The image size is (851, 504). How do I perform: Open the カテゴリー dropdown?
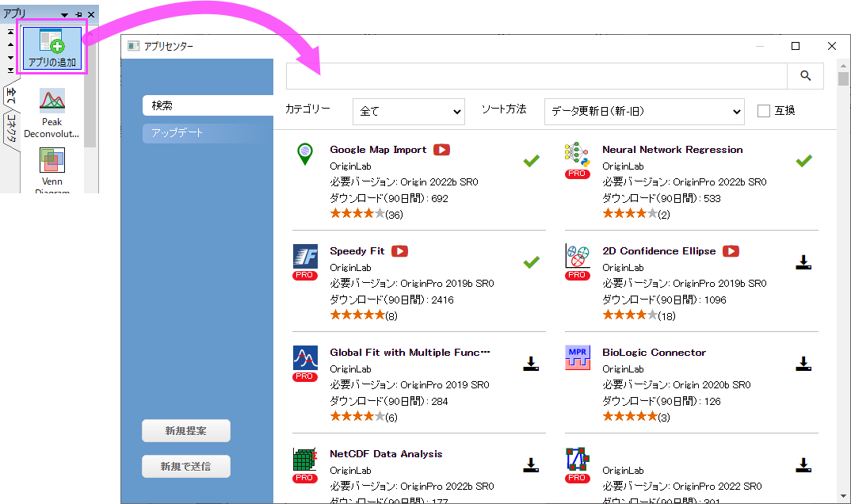click(409, 111)
